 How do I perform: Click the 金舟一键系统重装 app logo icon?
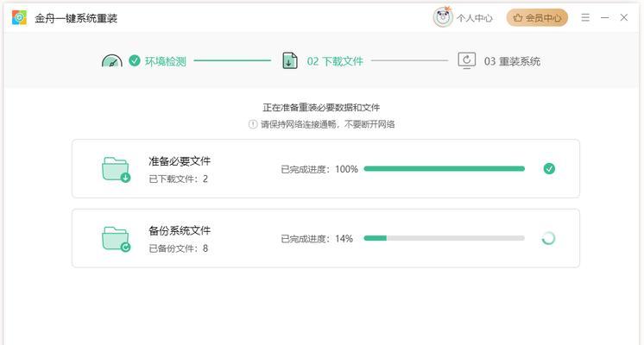pyautogui.click(x=19, y=17)
